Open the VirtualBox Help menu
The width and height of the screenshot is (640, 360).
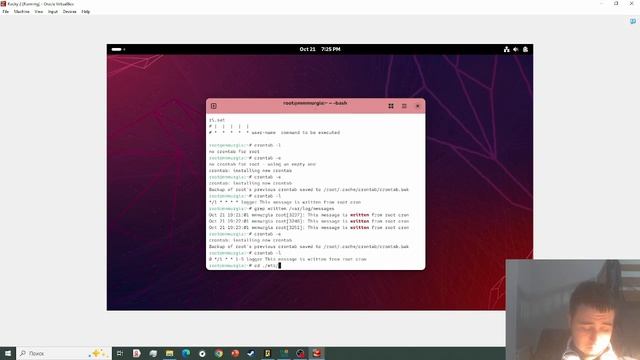[86, 12]
